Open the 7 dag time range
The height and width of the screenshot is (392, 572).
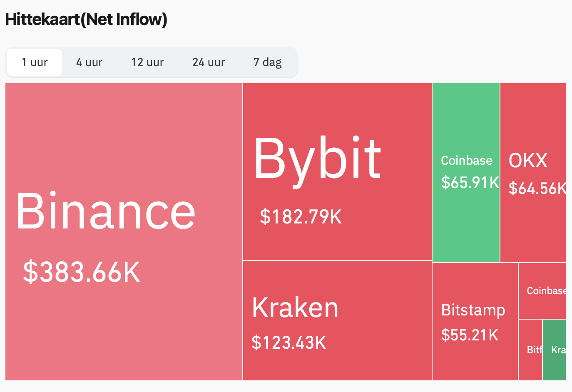(x=267, y=62)
